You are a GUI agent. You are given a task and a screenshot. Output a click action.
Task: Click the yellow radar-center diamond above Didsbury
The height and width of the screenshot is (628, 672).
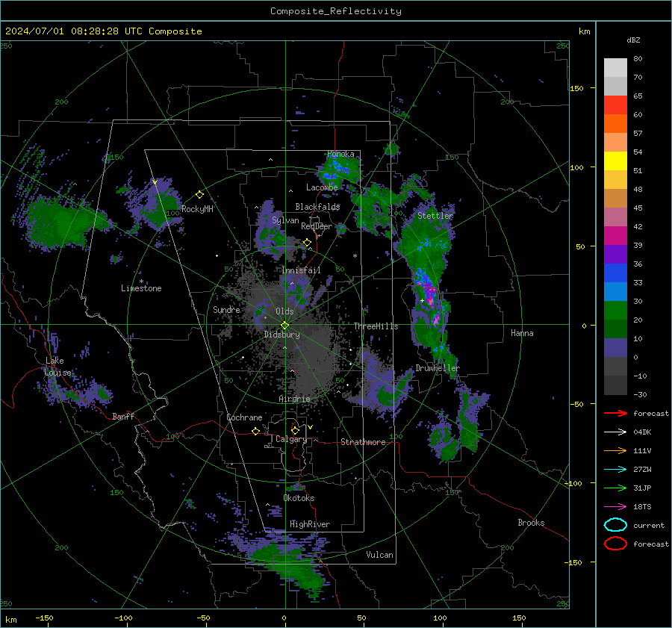[284, 326]
